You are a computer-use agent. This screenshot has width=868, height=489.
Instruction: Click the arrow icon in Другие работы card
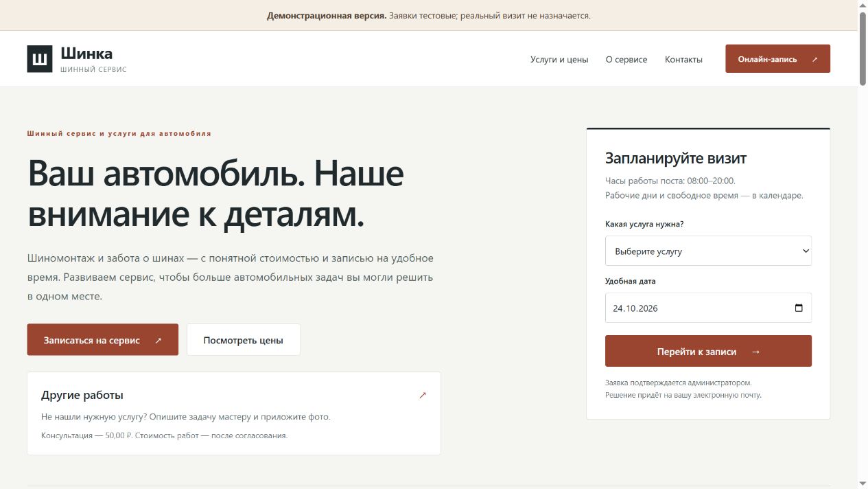pyautogui.click(x=423, y=396)
